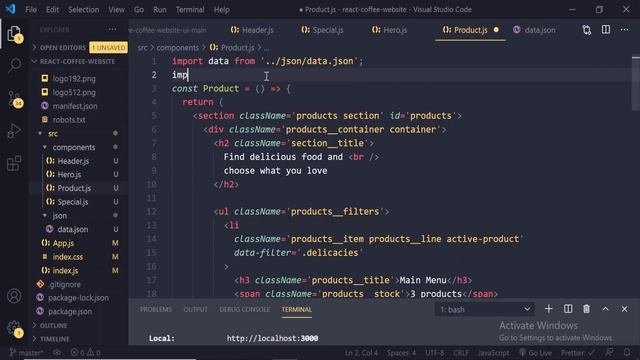Open the Go menu
Image resolution: width=640 pixels, height=360 pixels.
pyautogui.click(x=139, y=9)
